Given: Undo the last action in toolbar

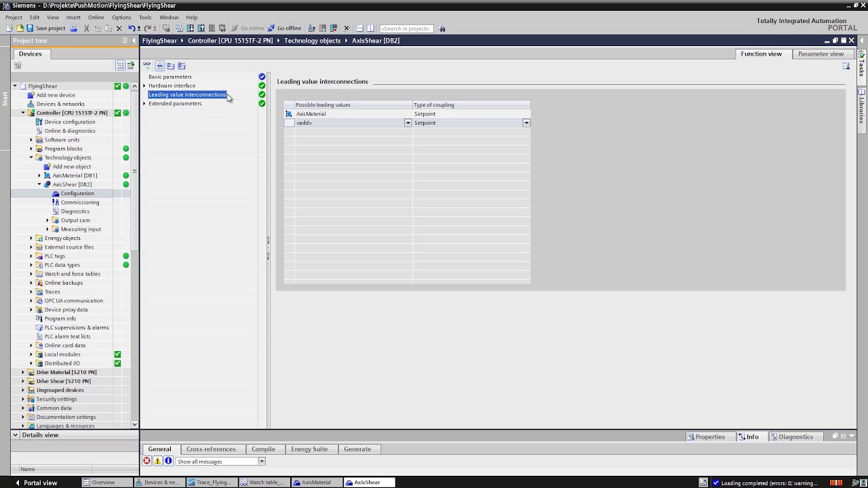Looking at the screenshot, I should tap(132, 28).
